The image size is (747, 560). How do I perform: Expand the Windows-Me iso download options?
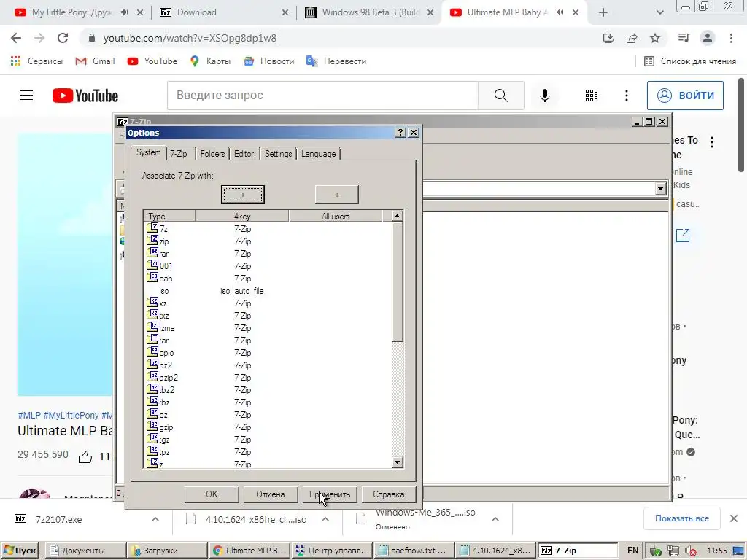(x=495, y=519)
